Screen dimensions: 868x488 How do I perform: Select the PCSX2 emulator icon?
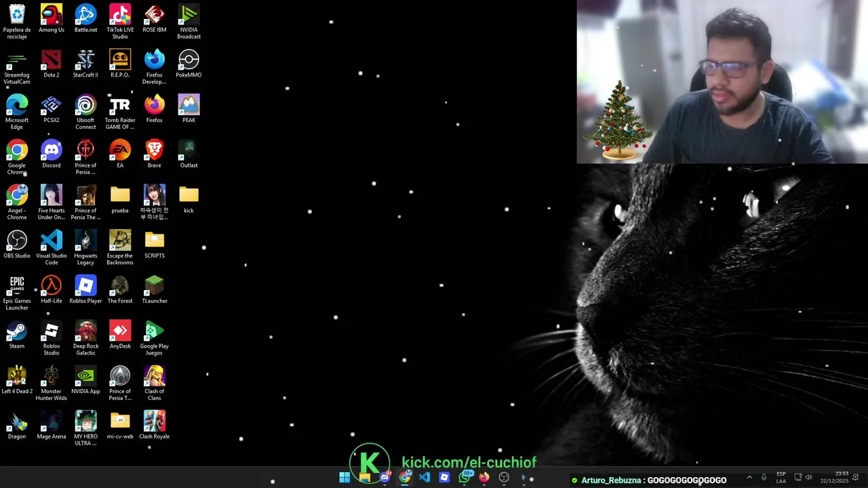coord(52,109)
